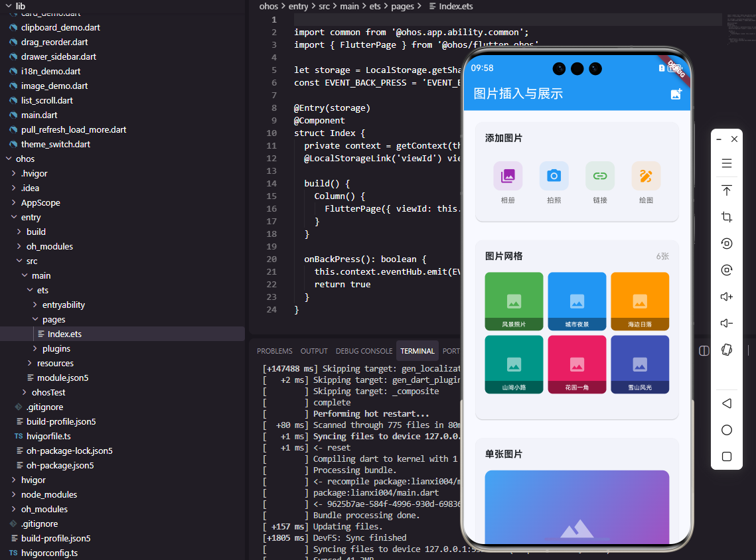The height and width of the screenshot is (560, 756).
Task: Click the Index.ets breadcrumb item
Action: click(x=455, y=6)
